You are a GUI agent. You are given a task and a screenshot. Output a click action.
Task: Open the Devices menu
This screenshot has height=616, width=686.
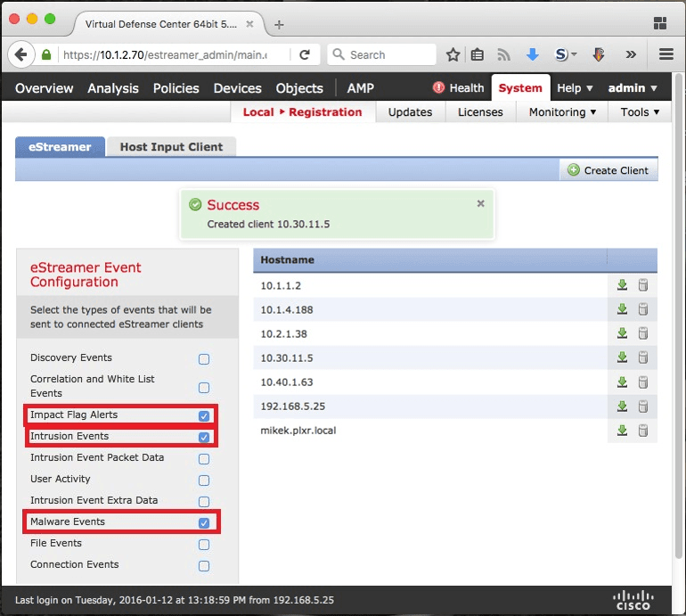[x=237, y=88]
